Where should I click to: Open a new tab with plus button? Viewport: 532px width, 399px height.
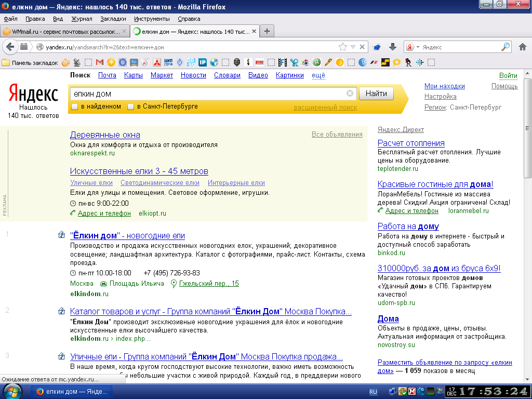pos(267,31)
